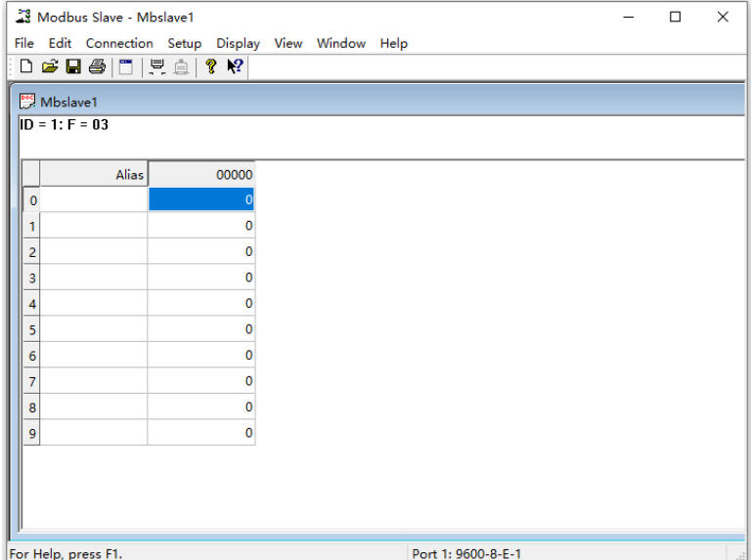Screen dimensions: 751x560
Task: Click the New document toolbar icon
Action: click(x=27, y=66)
